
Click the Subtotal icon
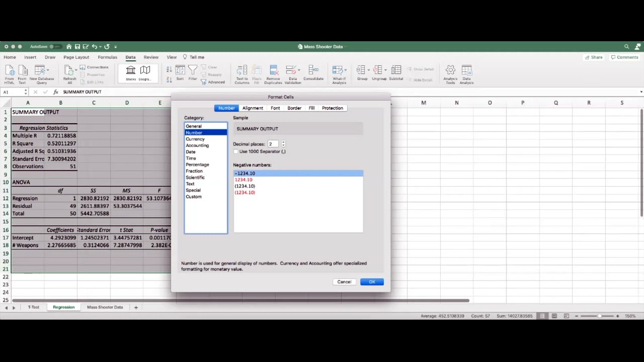[x=396, y=70]
